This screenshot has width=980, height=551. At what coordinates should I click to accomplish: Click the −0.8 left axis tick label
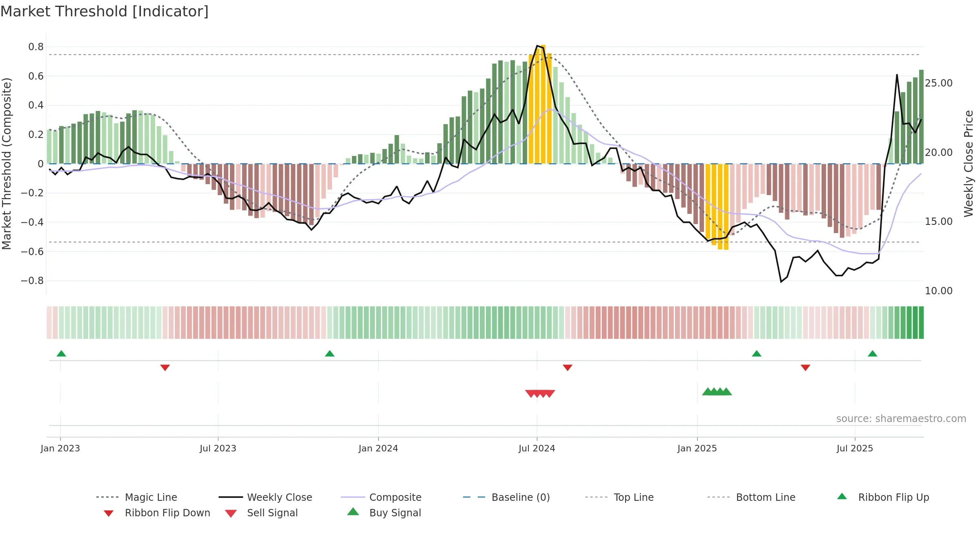coord(32,281)
